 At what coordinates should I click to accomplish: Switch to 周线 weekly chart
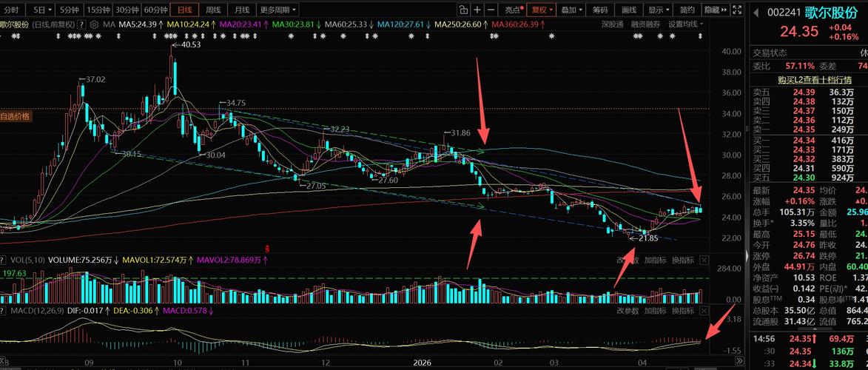213,10
